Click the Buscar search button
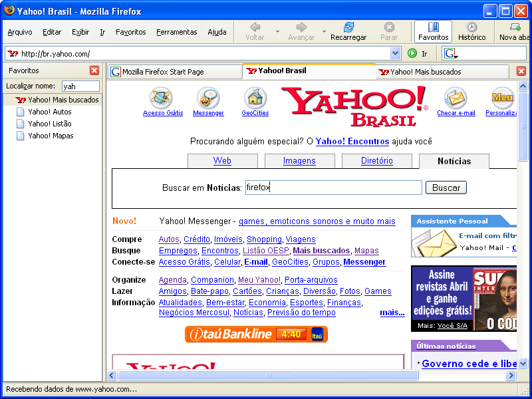Image resolution: width=532 pixels, height=399 pixels. (446, 188)
